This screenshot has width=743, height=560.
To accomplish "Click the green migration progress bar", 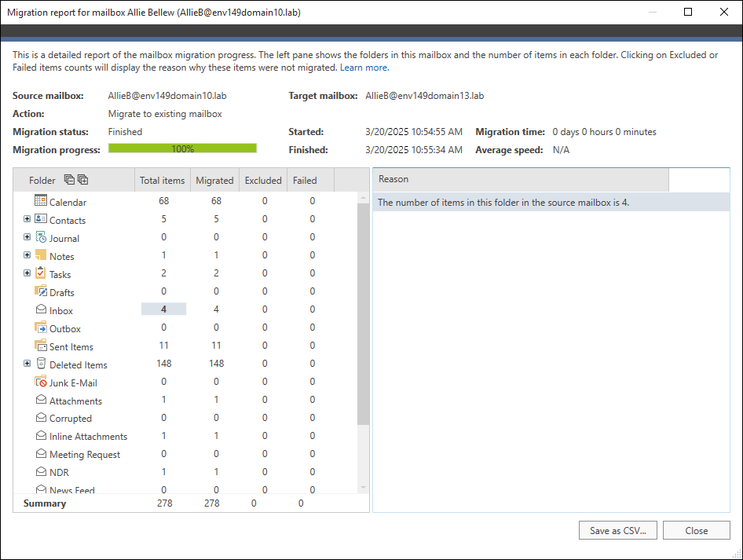I will click(x=182, y=148).
